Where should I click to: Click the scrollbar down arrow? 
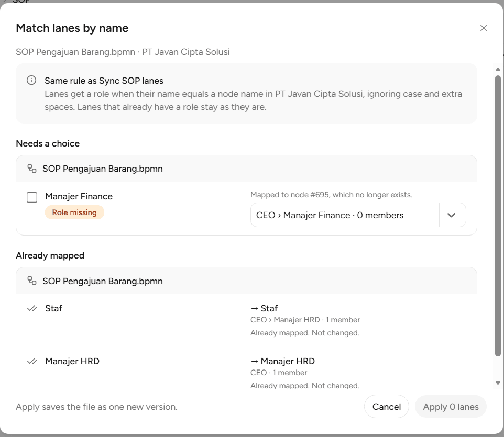click(x=498, y=383)
